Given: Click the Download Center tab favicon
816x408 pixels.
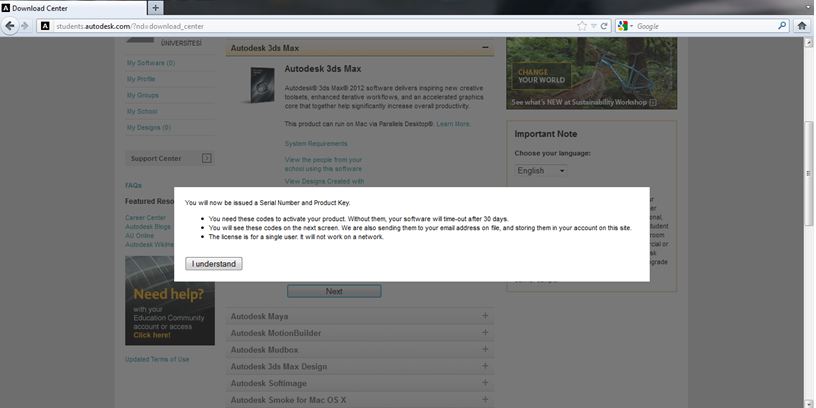Looking at the screenshot, I should click(6, 8).
